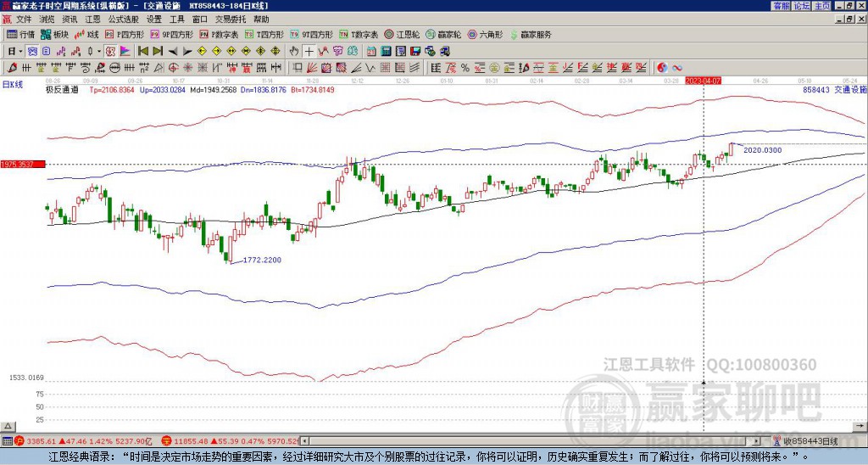Open the calendar icon in toolbar

coord(371,52)
